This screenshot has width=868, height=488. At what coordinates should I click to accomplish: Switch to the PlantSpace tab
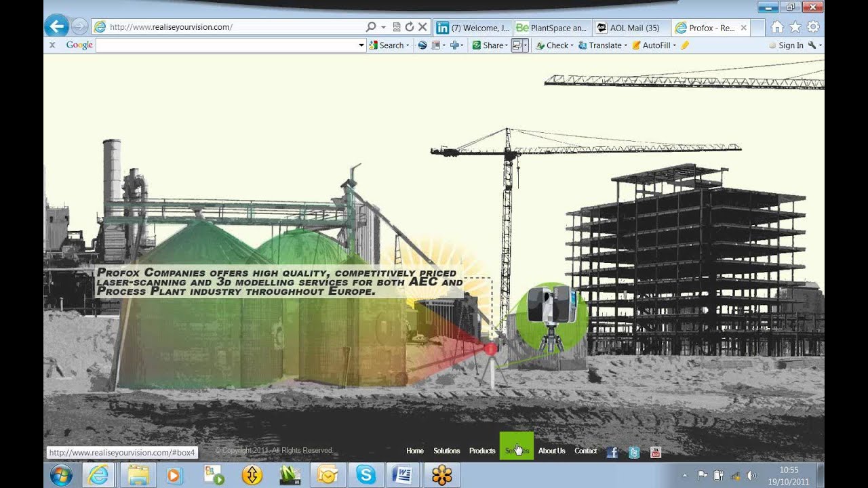click(x=553, y=28)
